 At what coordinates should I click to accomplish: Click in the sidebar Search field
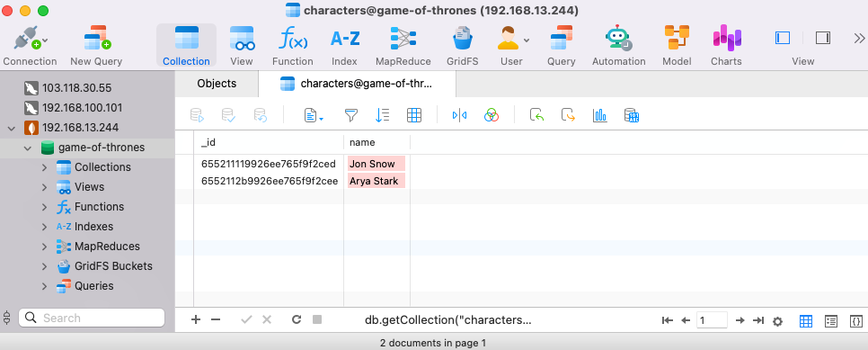pyautogui.click(x=92, y=318)
